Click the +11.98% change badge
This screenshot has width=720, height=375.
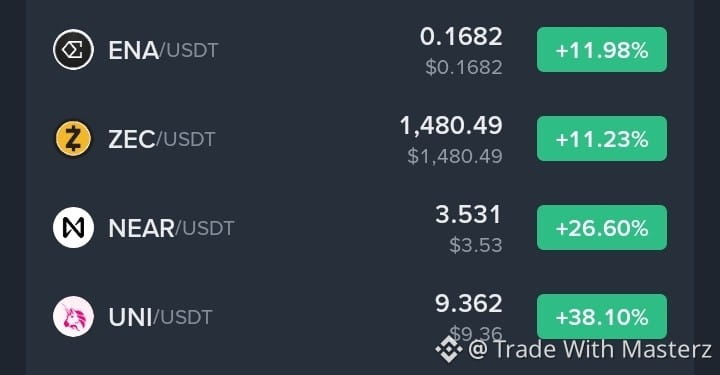pos(602,50)
